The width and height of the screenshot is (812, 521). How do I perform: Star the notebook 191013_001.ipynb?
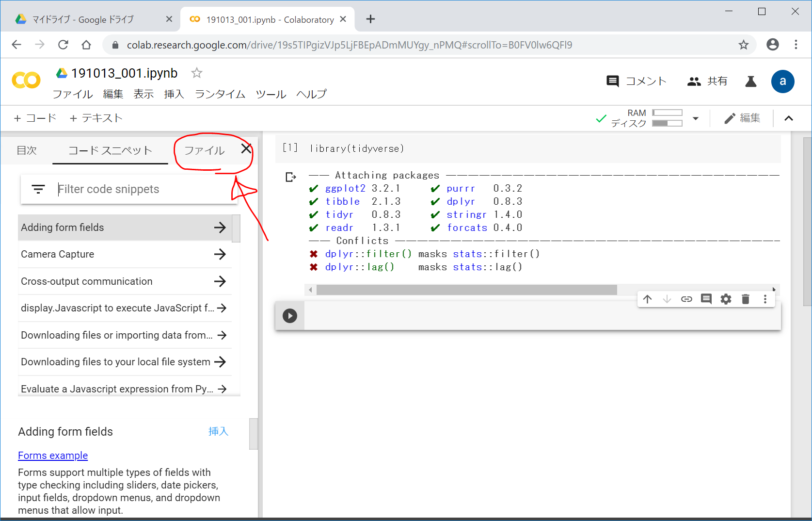tap(196, 73)
